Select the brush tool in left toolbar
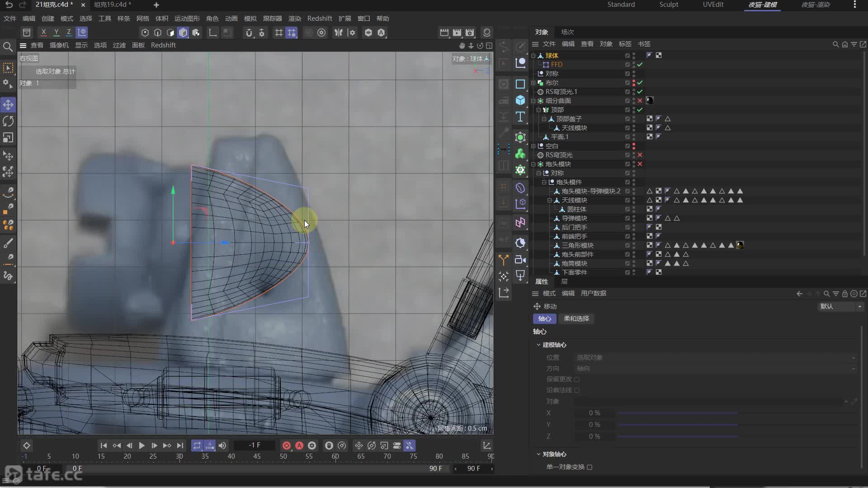This screenshot has width=868, height=488. [x=8, y=244]
